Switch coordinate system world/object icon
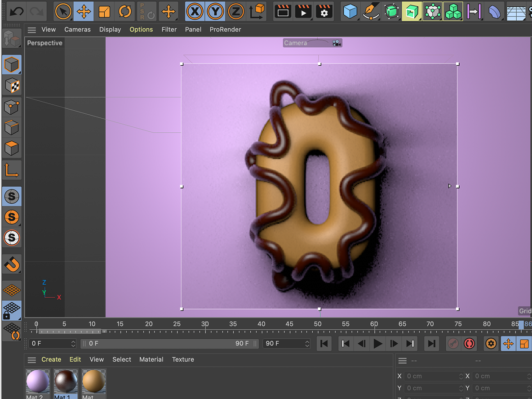The height and width of the screenshot is (399, 532). pyautogui.click(x=257, y=11)
